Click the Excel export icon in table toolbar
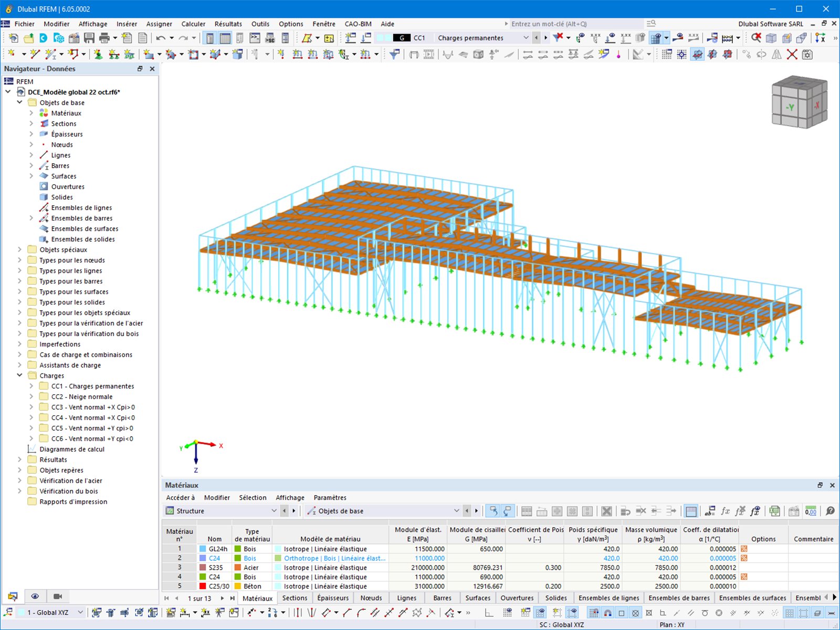The width and height of the screenshot is (840, 630). coord(774,511)
